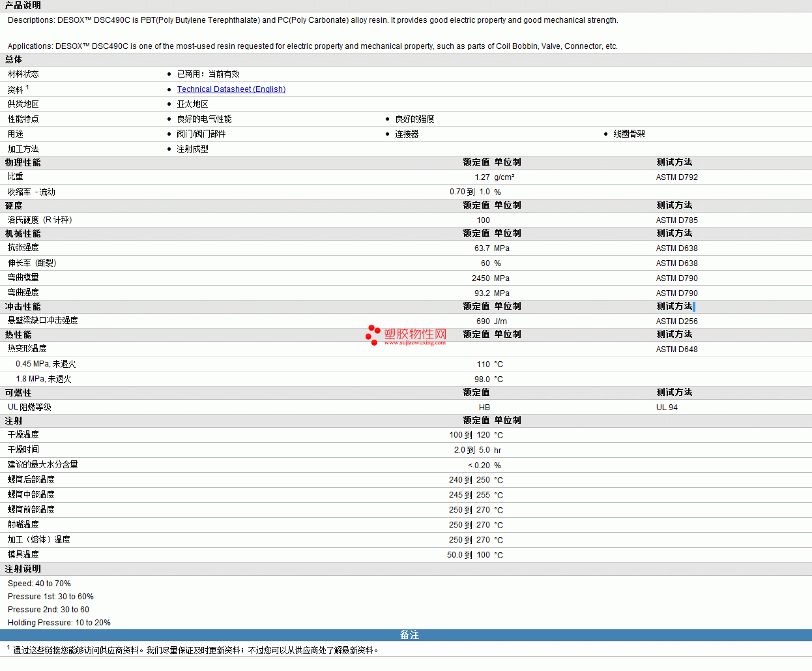
Task: Select the 线圈骨架 usage bullet
Action: [x=629, y=134]
